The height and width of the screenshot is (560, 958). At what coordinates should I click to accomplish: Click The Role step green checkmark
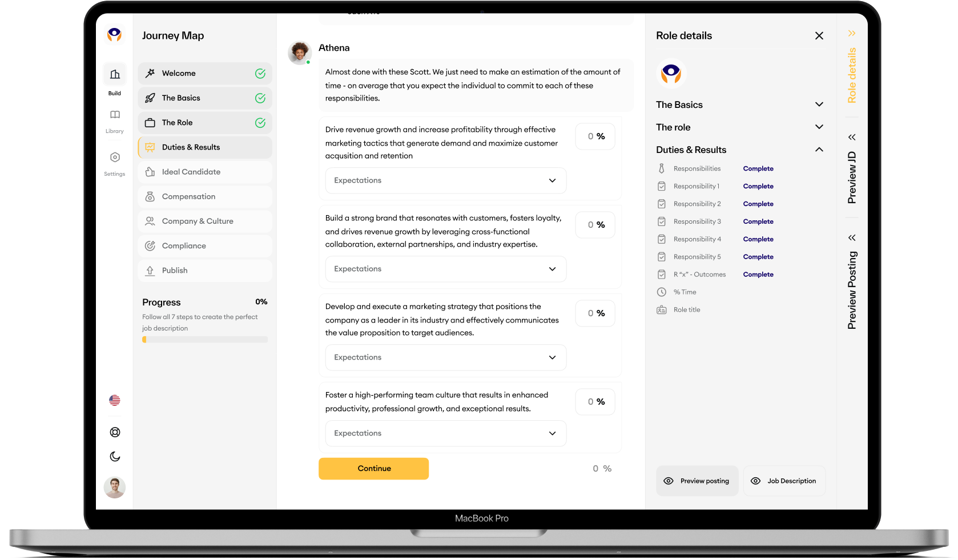[260, 123]
